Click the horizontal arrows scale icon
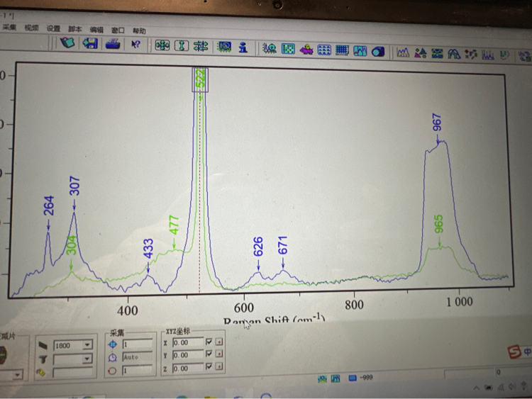Image resolution: width=532 pixels, height=399 pixels. click(x=201, y=46)
